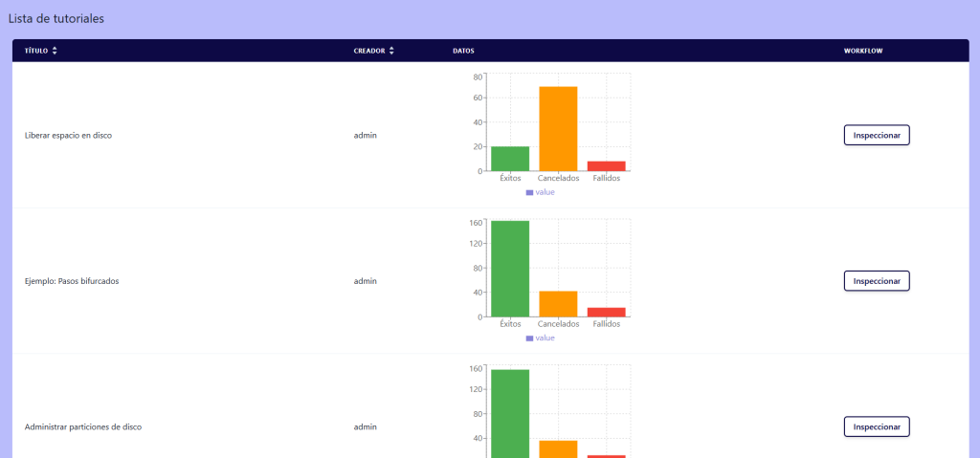Click the Ejemplo: Pasos bifurcados title
This screenshot has width=980, height=458.
71,282
